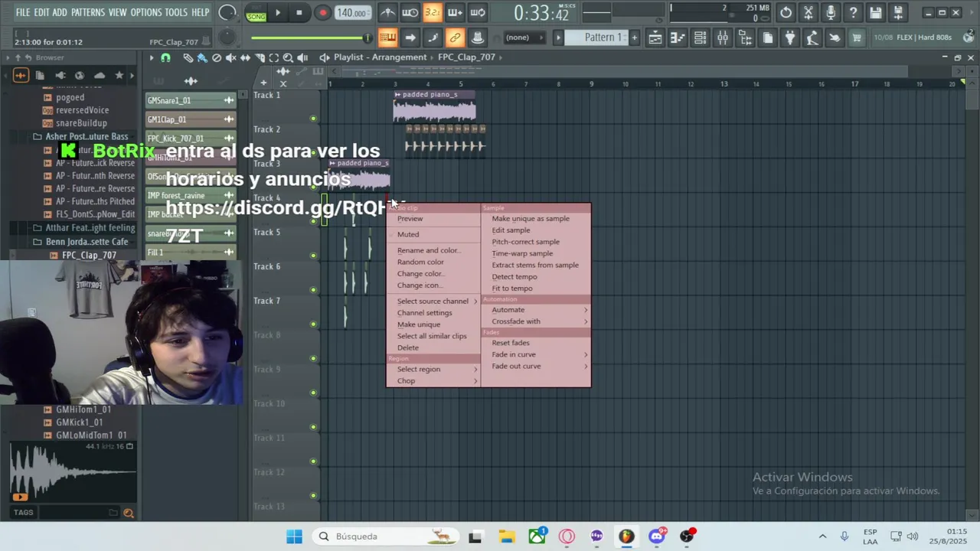Toggle the link orange chain icon
980x551 pixels.
455,37
